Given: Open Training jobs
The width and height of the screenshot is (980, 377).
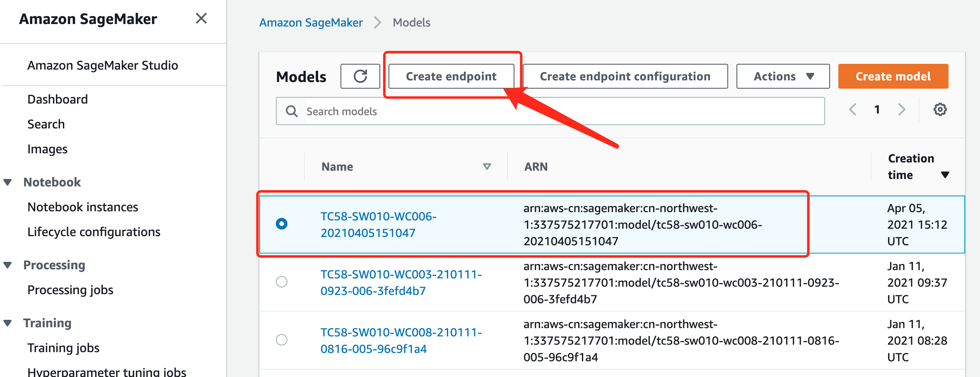Looking at the screenshot, I should 63,348.
